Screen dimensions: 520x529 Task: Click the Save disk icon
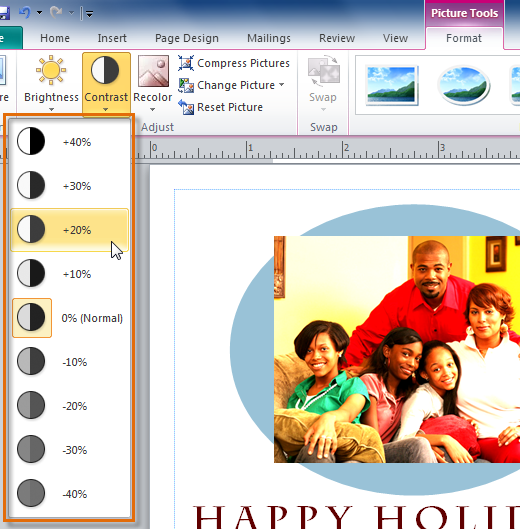(4, 13)
